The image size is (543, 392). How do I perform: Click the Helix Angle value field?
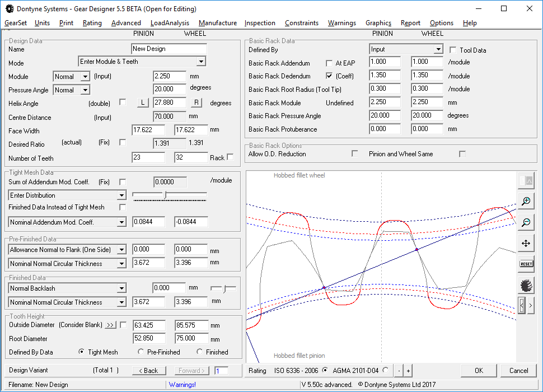pyautogui.click(x=170, y=102)
